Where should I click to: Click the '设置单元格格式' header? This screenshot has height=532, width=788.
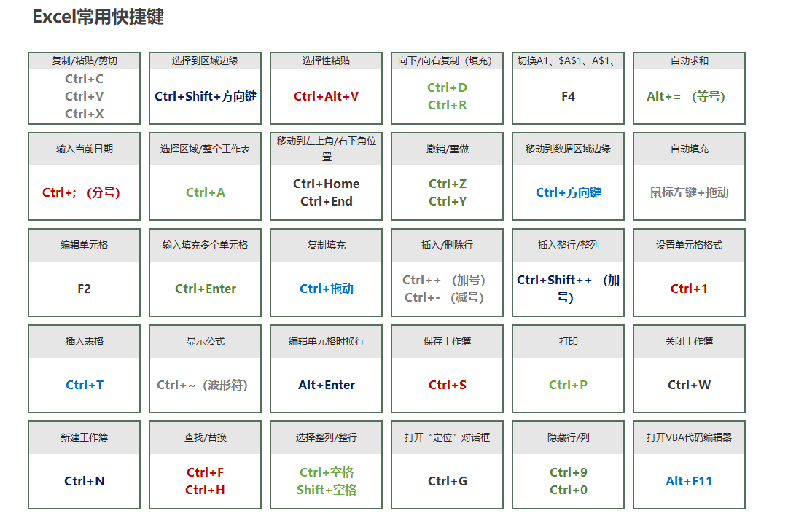(689, 245)
